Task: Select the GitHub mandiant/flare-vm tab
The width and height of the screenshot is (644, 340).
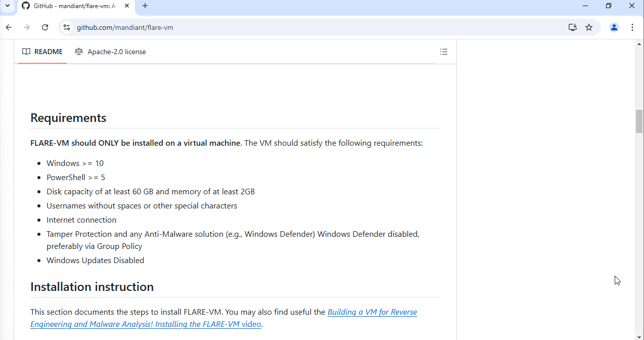Action: [x=76, y=6]
